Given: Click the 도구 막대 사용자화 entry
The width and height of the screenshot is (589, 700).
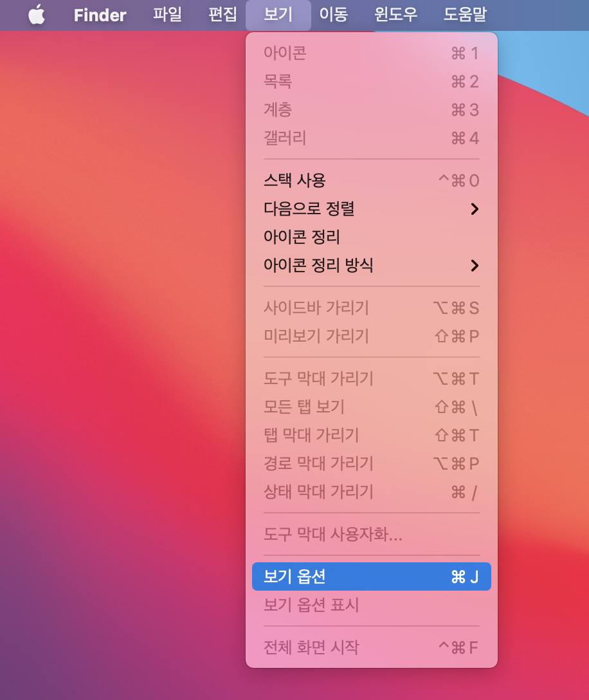Looking at the screenshot, I should coord(371,534).
